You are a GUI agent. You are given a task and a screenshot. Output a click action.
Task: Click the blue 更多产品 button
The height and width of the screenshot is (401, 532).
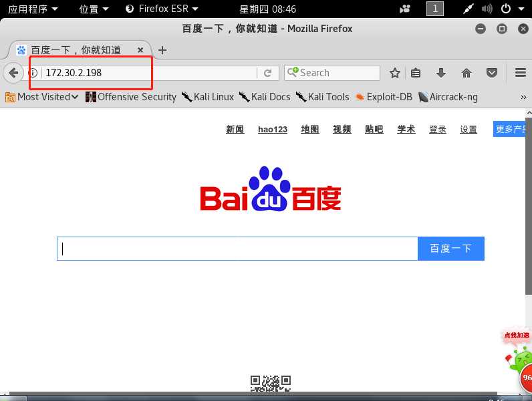(x=509, y=129)
